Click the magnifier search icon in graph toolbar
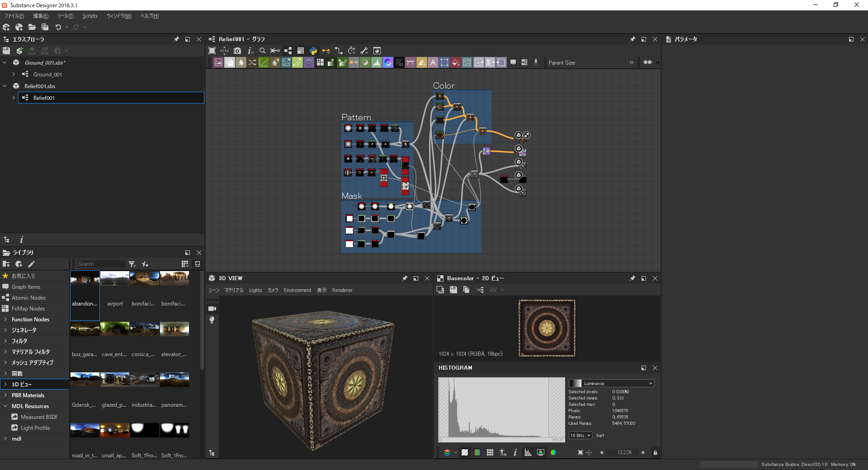 pyautogui.click(x=263, y=51)
